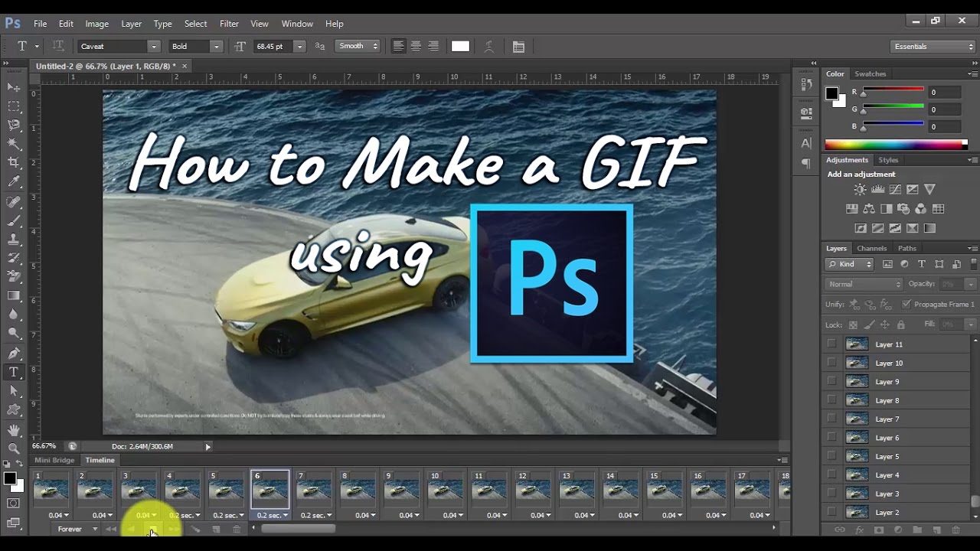Click the color spectrum ramp

click(896, 144)
